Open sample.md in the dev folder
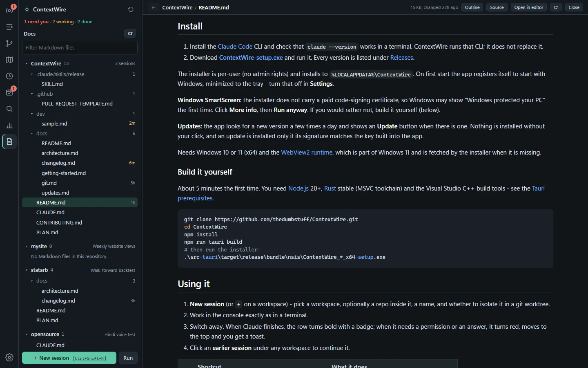This screenshot has width=588, height=368. click(x=80, y=123)
